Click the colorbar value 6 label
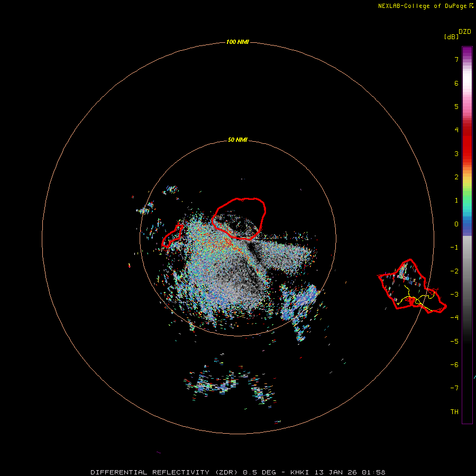476x476 pixels. click(x=456, y=83)
